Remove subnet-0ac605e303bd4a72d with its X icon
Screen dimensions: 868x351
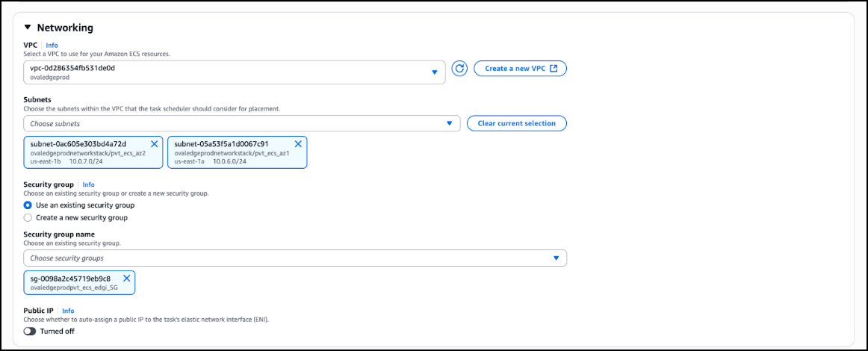[155, 143]
